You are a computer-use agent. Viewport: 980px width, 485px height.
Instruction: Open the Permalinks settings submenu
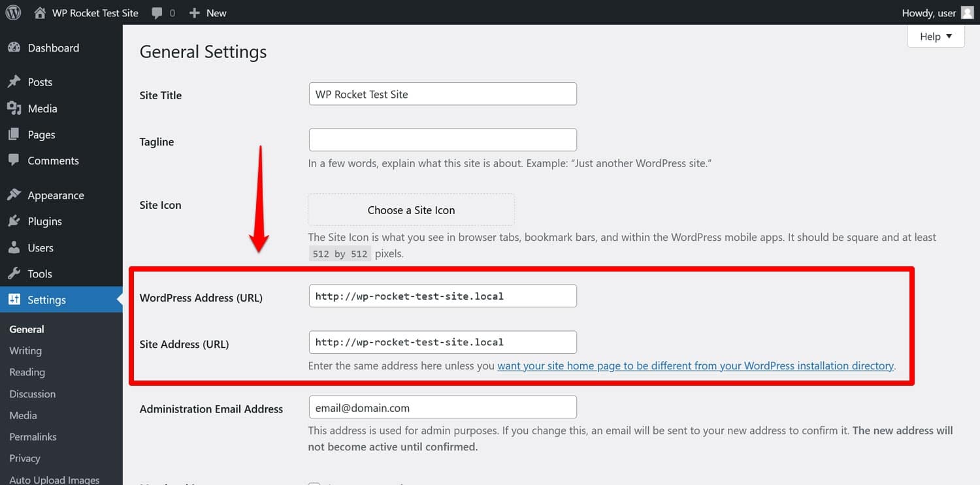pos(33,437)
